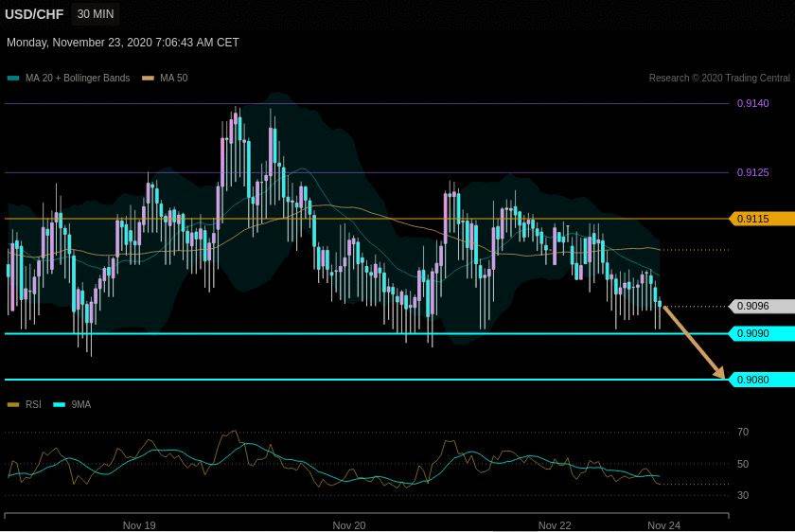Click the RSI 50 level label
795x532 pixels.
(743, 464)
